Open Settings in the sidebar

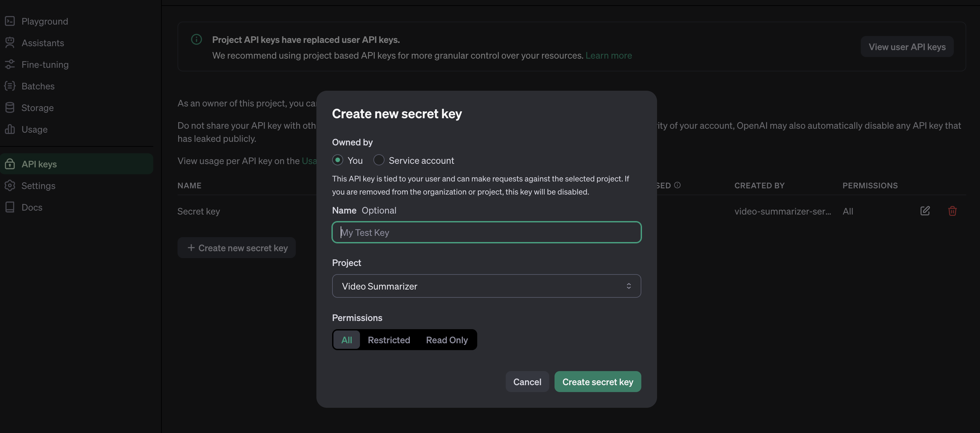click(38, 186)
